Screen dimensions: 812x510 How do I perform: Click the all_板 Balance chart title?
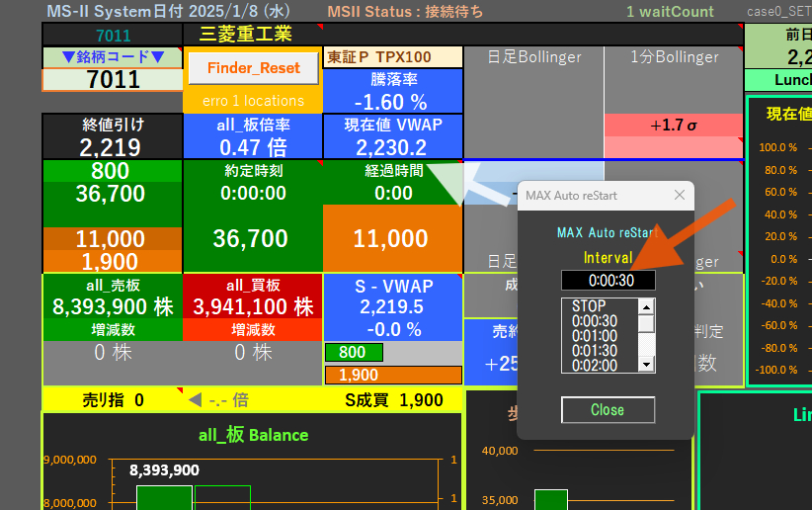[x=253, y=435]
